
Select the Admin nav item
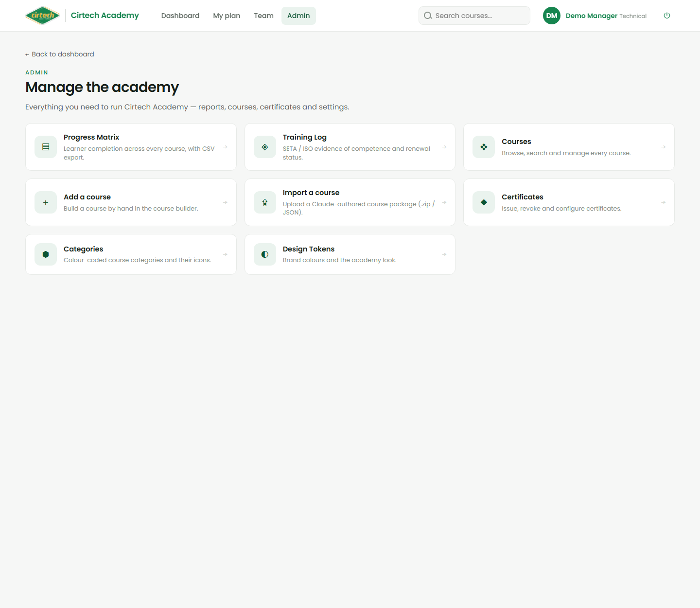click(x=298, y=16)
